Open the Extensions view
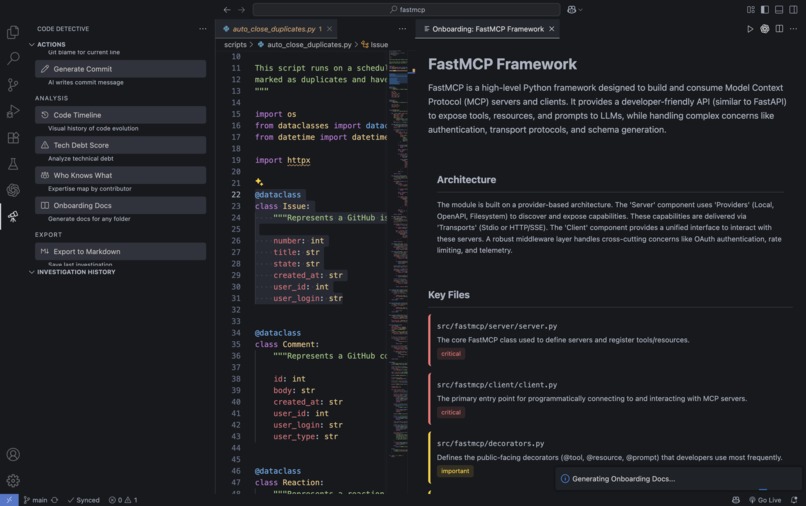This screenshot has height=506, width=806. (x=13, y=137)
